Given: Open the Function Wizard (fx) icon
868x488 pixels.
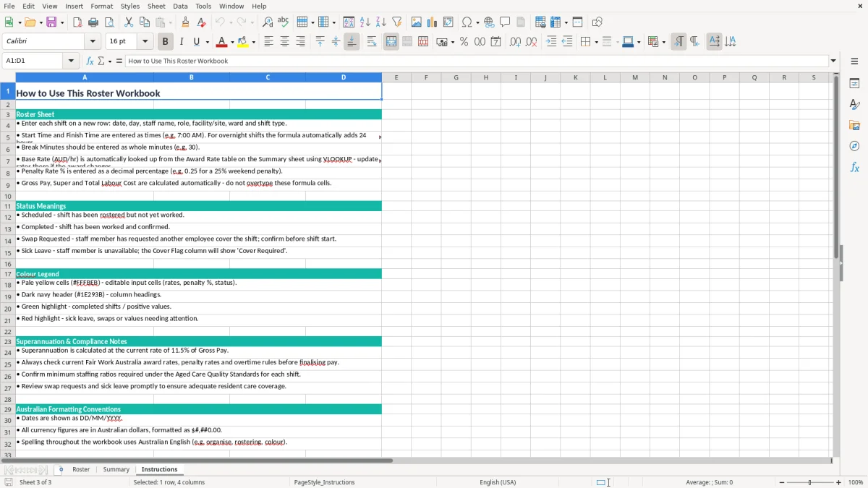Looking at the screenshot, I should tap(90, 61).
